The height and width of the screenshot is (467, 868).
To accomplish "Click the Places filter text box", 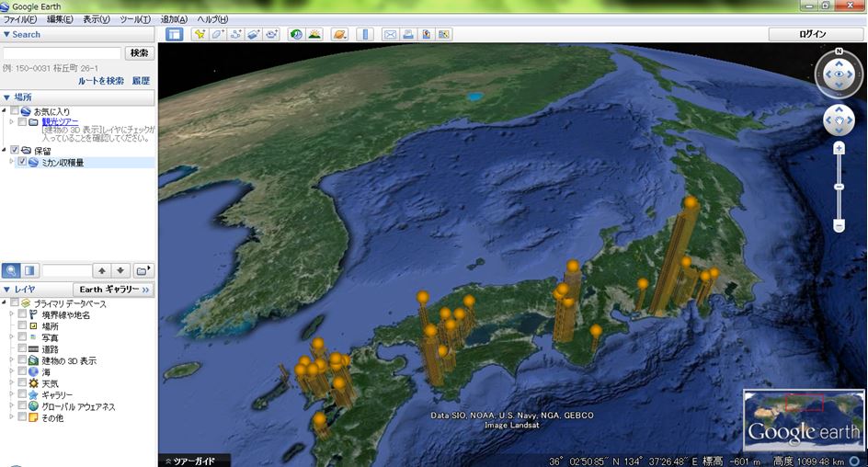I will [67, 270].
